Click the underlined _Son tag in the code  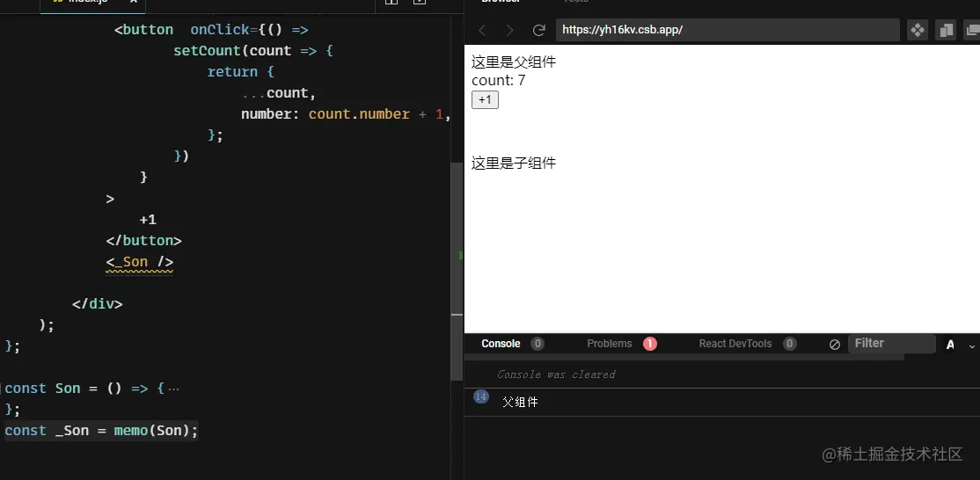pyautogui.click(x=139, y=261)
